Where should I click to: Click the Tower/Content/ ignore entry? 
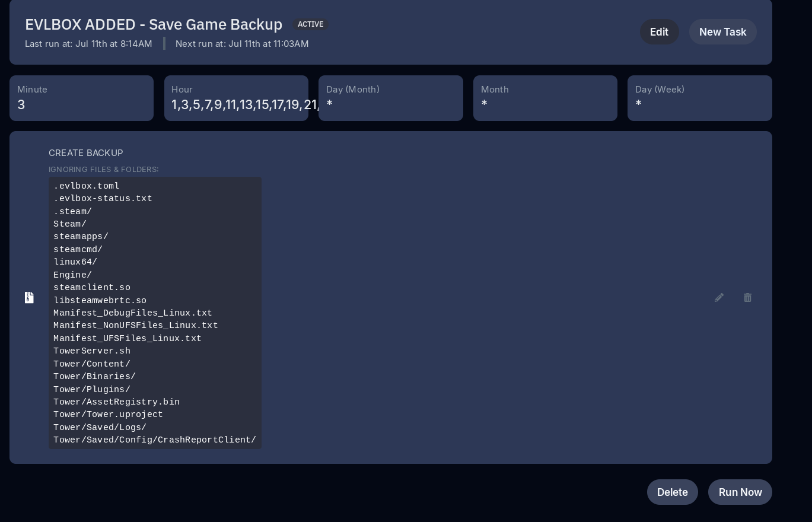[x=92, y=364]
